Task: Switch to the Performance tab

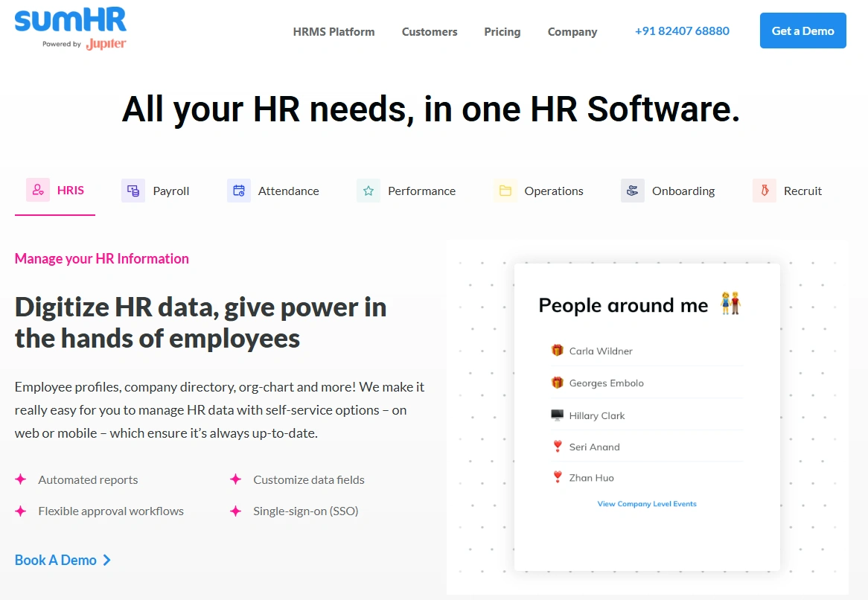Action: tap(406, 191)
